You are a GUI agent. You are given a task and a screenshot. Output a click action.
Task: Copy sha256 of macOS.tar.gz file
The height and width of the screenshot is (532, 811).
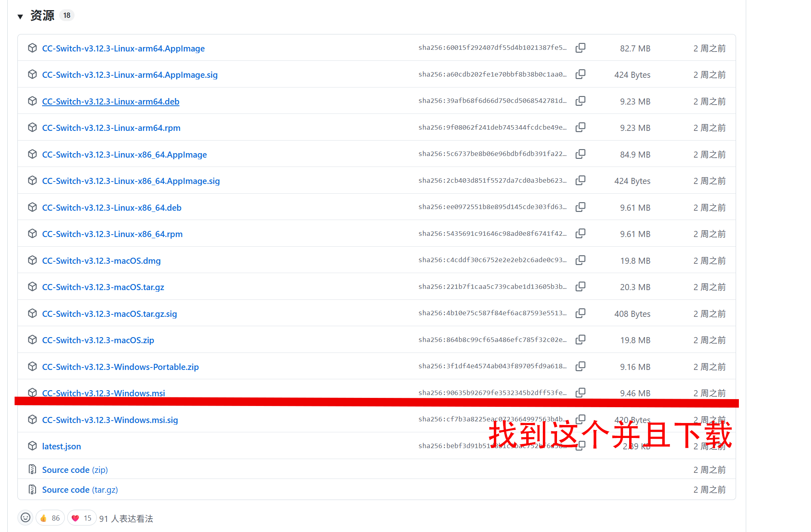click(x=580, y=286)
